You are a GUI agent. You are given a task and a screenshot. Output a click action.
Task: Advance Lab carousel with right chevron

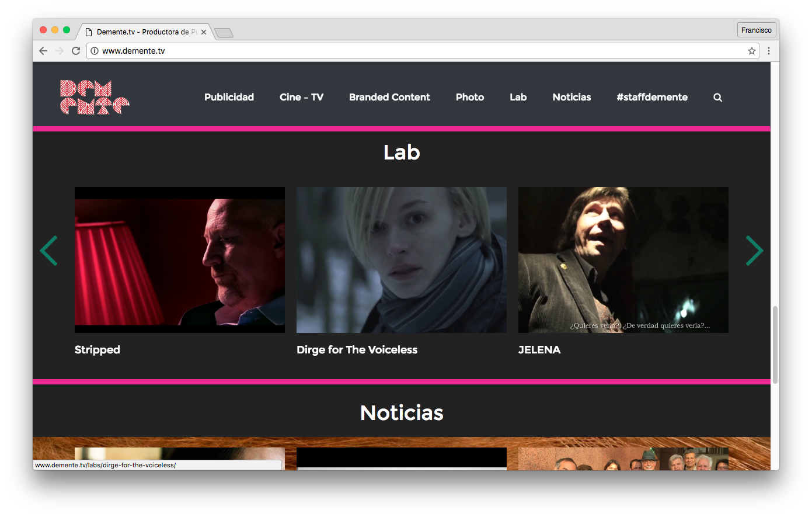pyautogui.click(x=754, y=251)
